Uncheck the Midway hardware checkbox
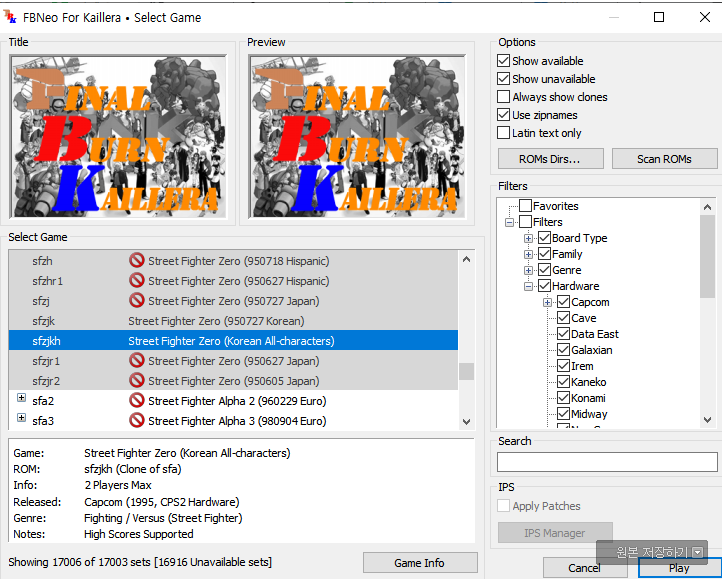Screen dimensions: 726x583 coord(563,414)
